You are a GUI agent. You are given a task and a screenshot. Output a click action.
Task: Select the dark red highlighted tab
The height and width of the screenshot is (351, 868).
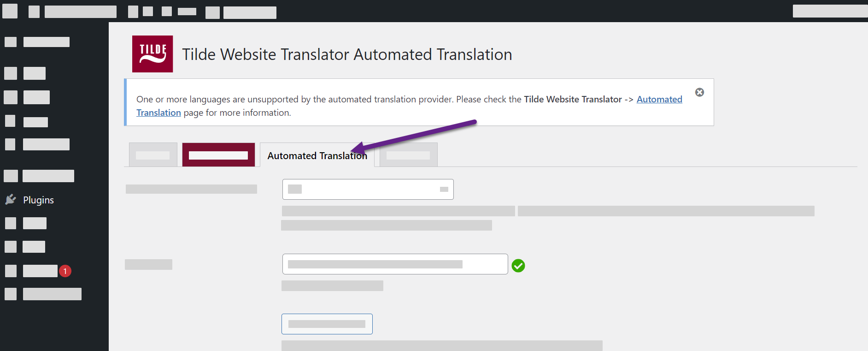click(218, 155)
